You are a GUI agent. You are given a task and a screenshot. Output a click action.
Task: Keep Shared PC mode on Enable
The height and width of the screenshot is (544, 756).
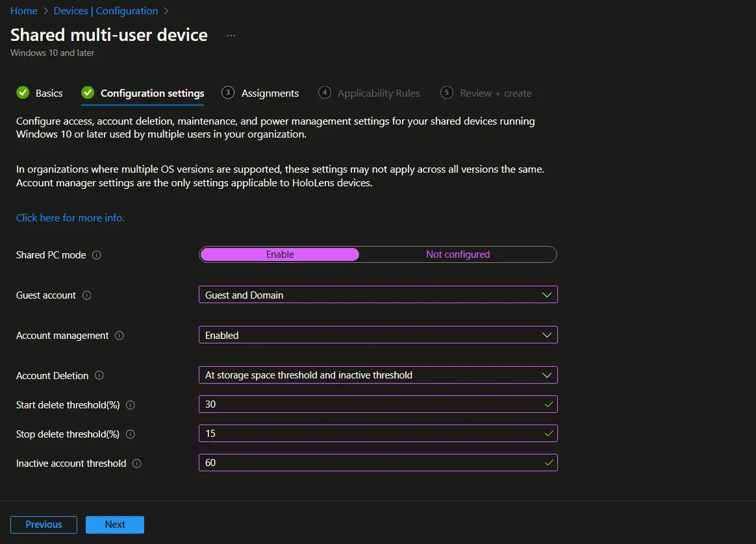click(279, 254)
